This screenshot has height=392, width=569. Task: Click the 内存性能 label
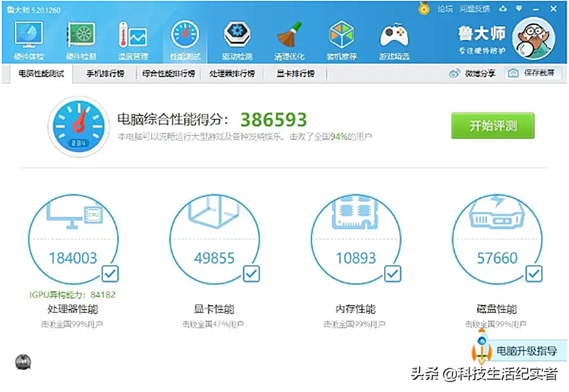[356, 309]
